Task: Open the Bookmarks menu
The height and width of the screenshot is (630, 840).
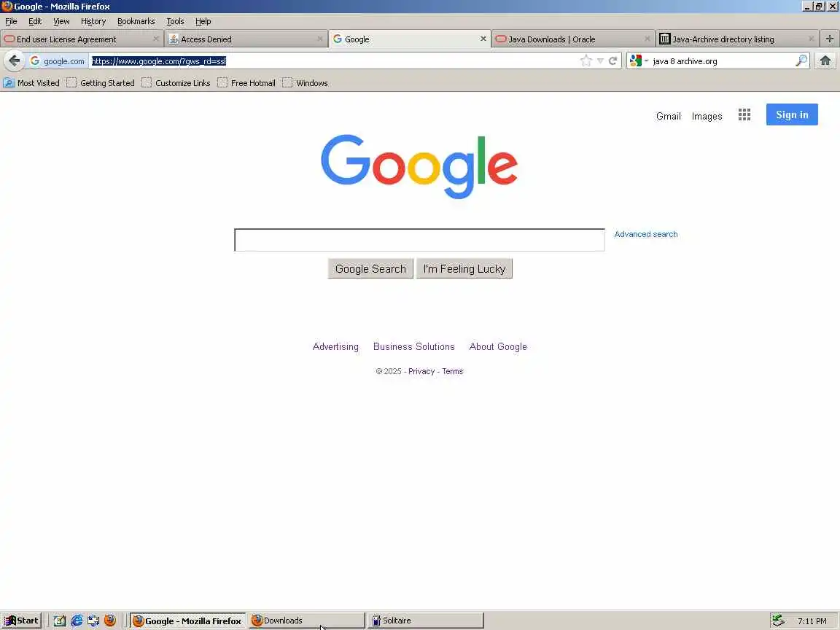Action: click(136, 21)
